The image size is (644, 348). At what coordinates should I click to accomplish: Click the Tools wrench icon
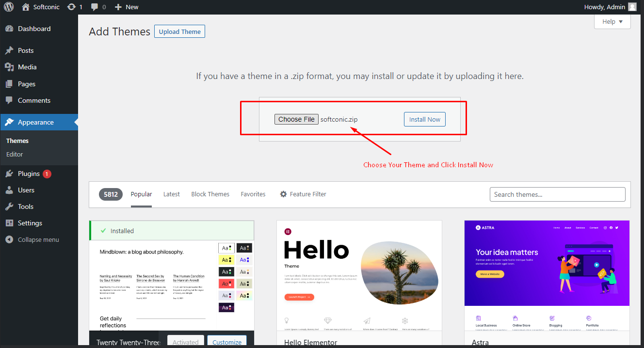tap(9, 206)
